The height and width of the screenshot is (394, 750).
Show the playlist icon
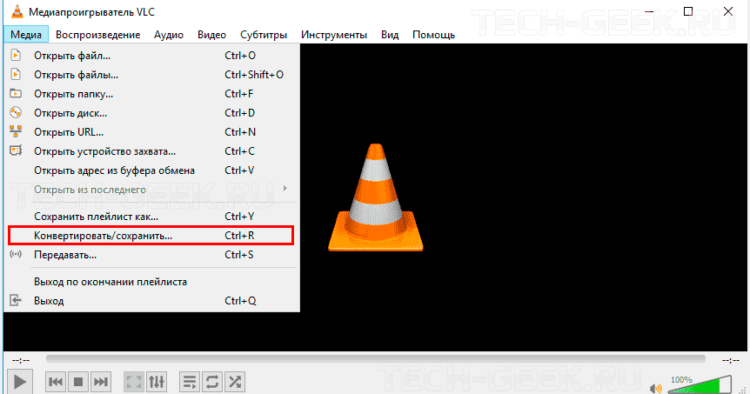pos(190,382)
